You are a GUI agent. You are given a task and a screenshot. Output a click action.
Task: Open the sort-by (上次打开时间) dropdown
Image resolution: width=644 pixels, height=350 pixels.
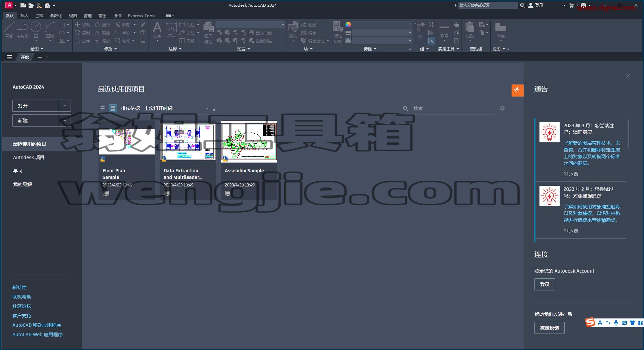(x=176, y=108)
